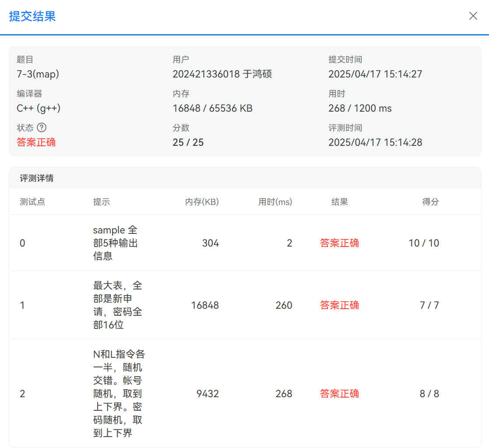
Task: Click the 提交结果 dialog title
Action: pyautogui.click(x=32, y=17)
